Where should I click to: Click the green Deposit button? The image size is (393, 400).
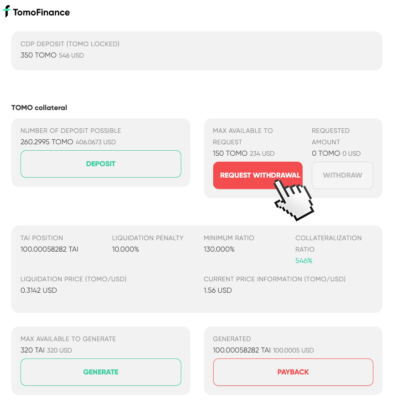tap(101, 164)
